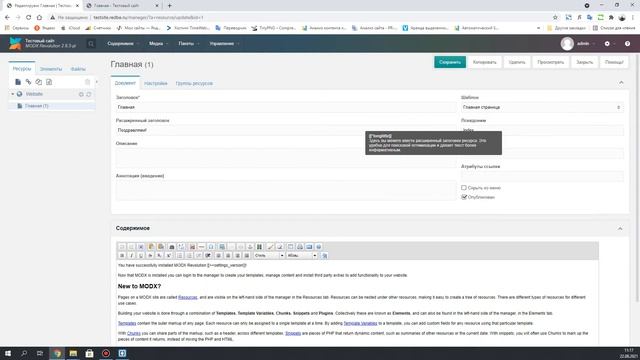Toggle Strikethrough in the editor toolbar

point(150,256)
